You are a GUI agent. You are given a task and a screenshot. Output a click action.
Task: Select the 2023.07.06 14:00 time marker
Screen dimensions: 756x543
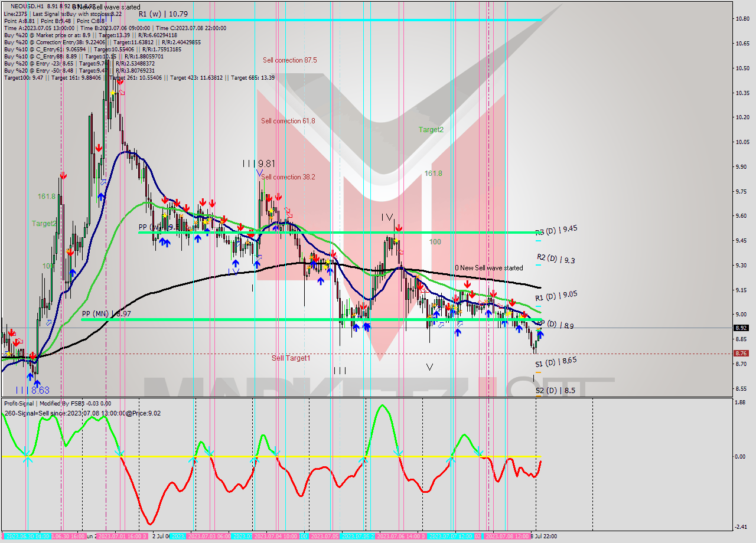400,536
